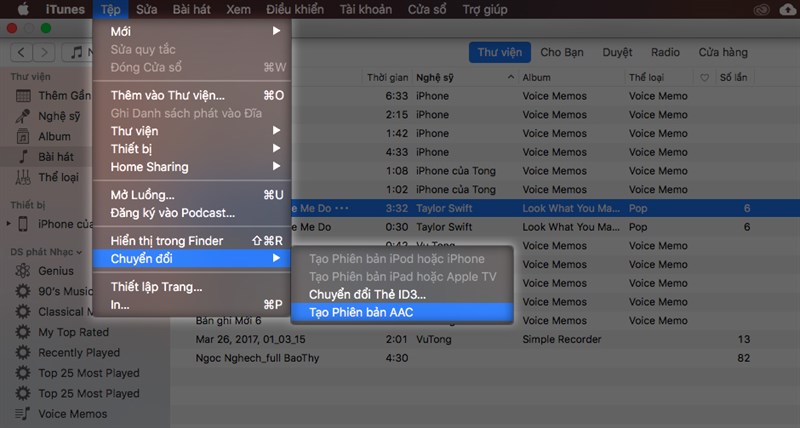Open the Bài hát menu in menu bar
Viewport: 800px width, 428px height.
[x=191, y=10]
